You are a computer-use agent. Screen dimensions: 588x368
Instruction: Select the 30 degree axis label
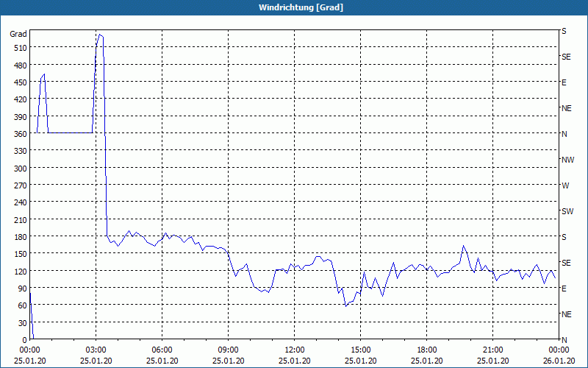click(23, 323)
